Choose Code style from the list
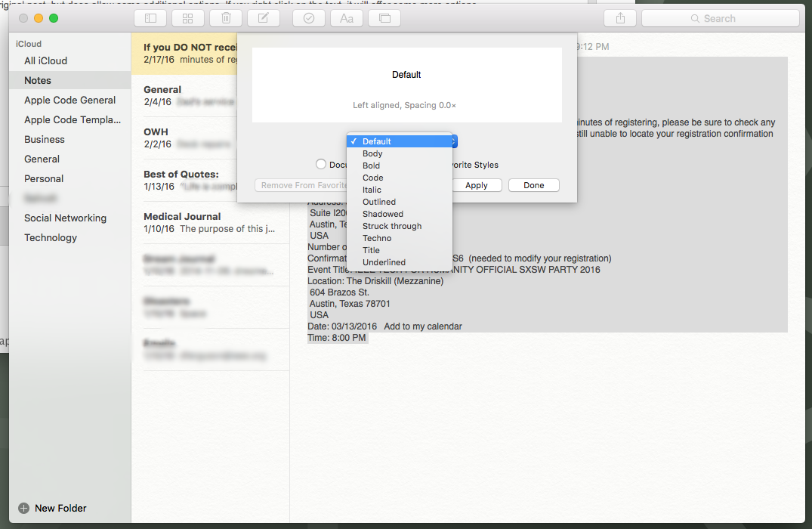This screenshot has width=812, height=529. coord(400,178)
